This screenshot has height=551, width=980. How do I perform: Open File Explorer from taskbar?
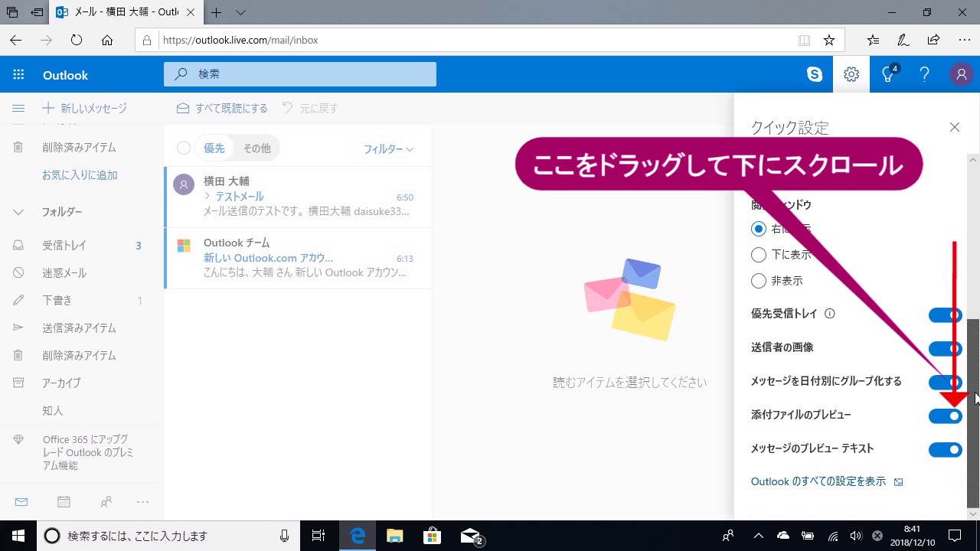pos(394,536)
